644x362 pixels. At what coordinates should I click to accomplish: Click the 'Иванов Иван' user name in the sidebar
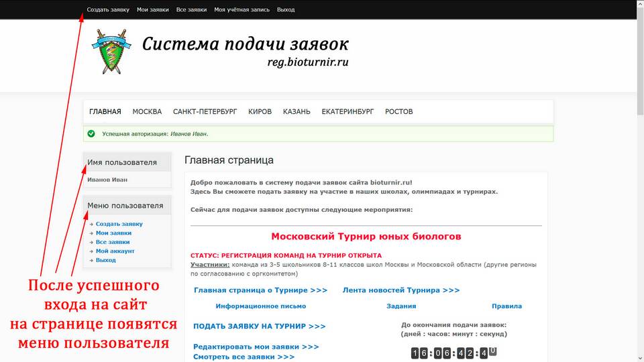click(107, 180)
